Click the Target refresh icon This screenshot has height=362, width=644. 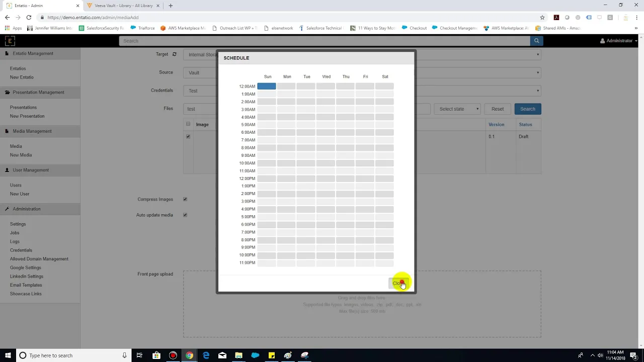pyautogui.click(x=175, y=54)
